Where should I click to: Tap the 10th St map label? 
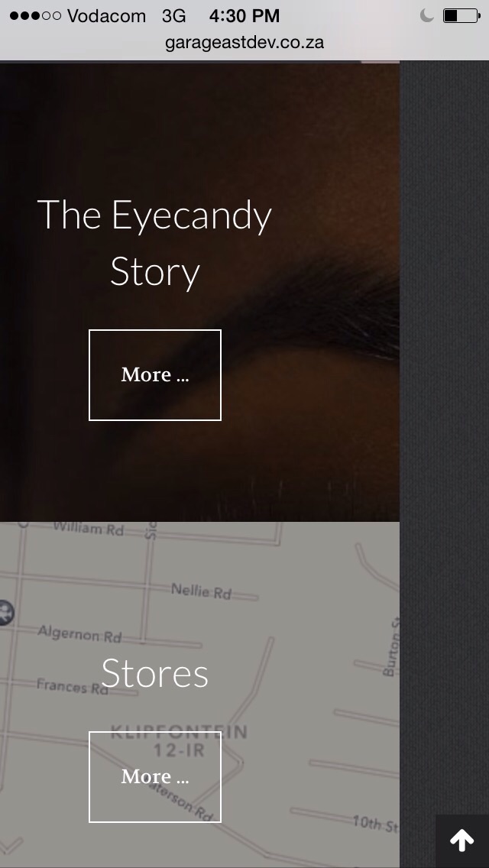click(x=375, y=824)
